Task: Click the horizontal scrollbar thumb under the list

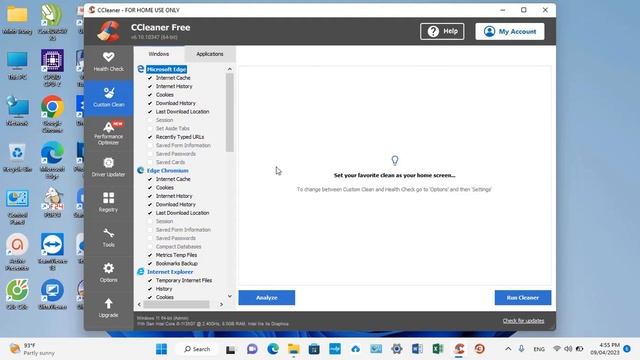Action: tap(176, 304)
